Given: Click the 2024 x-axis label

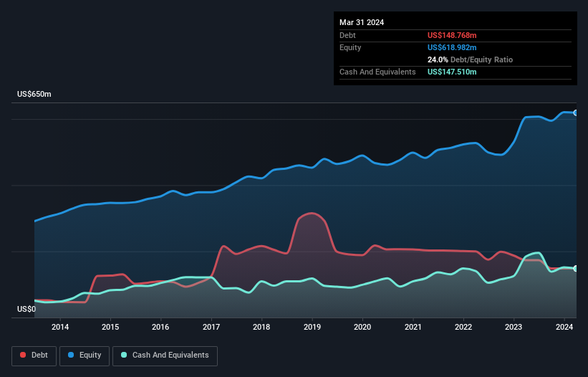Looking at the screenshot, I should click(x=564, y=327).
